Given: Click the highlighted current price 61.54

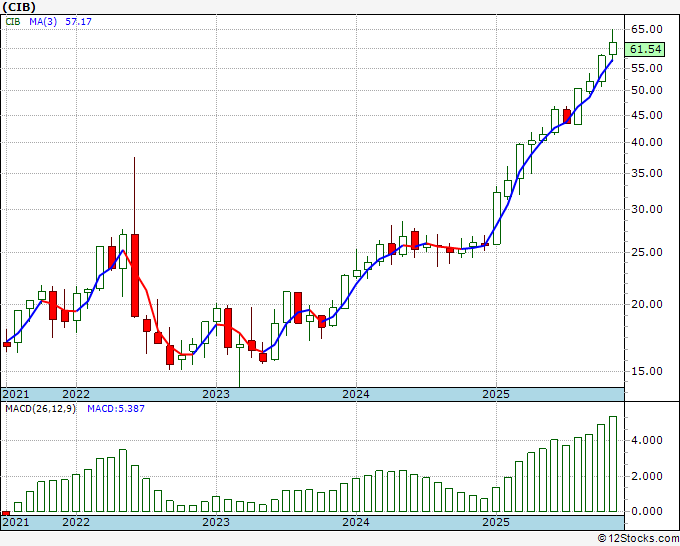Looking at the screenshot, I should (x=645, y=49).
